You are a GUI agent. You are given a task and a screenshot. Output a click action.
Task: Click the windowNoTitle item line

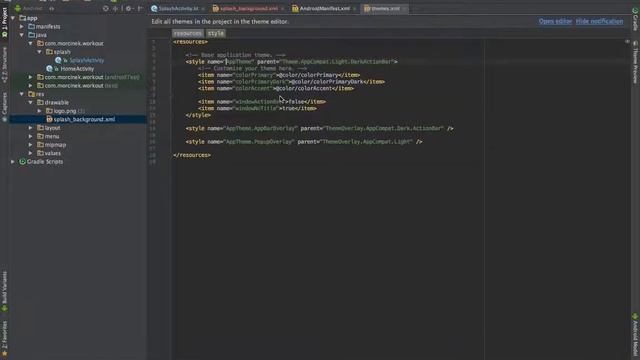point(257,109)
